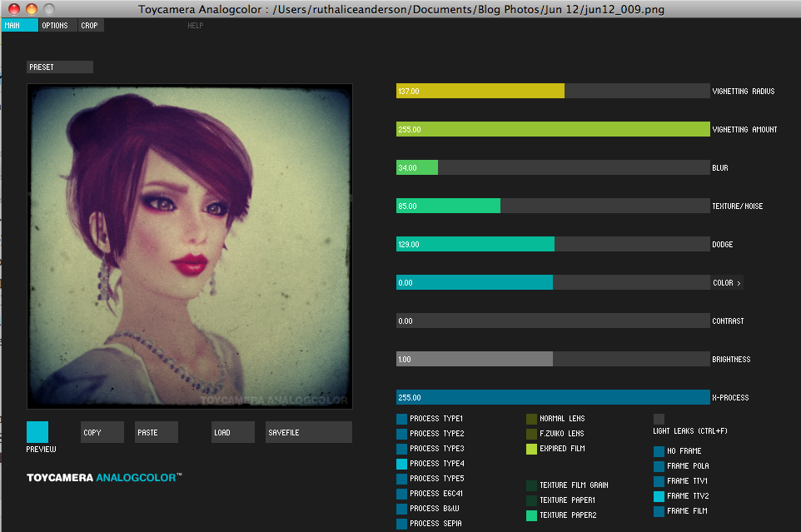Switch to the Options tab
Image resolution: width=801 pixels, height=532 pixels.
(x=57, y=26)
